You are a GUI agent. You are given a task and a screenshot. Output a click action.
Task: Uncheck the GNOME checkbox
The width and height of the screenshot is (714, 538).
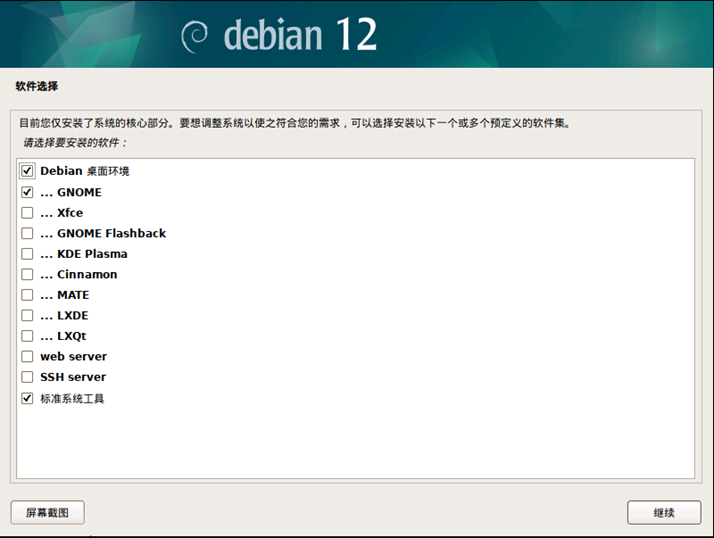coord(27,192)
